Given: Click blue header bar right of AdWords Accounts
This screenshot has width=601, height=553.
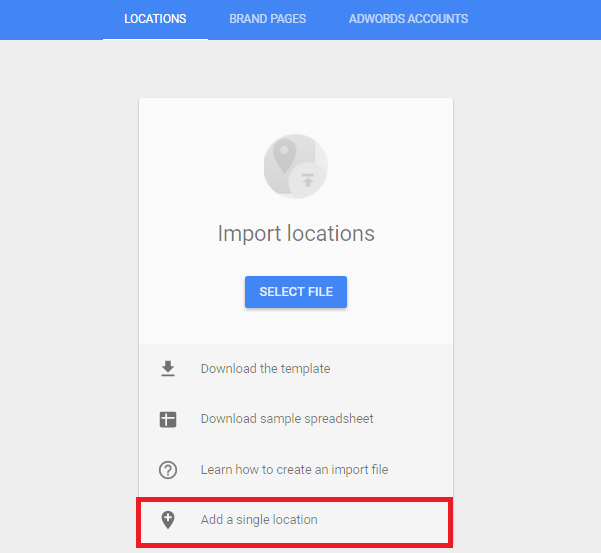Looking at the screenshot, I should tap(540, 19).
